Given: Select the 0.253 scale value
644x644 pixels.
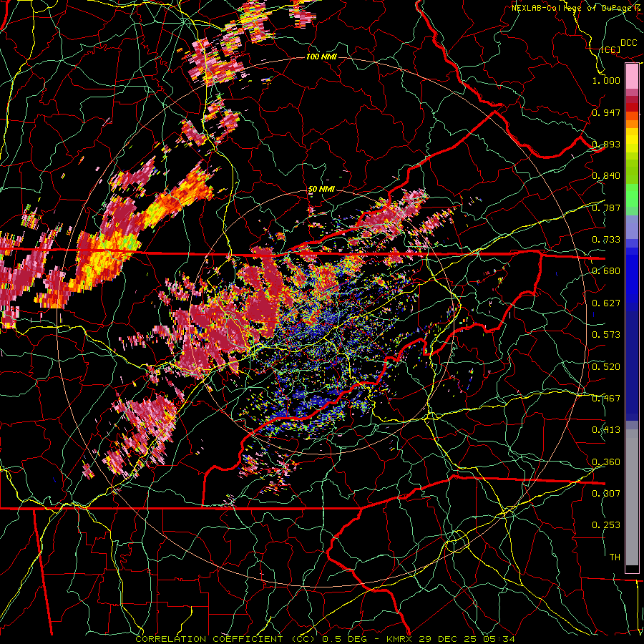Looking at the screenshot, I should coord(606,525).
